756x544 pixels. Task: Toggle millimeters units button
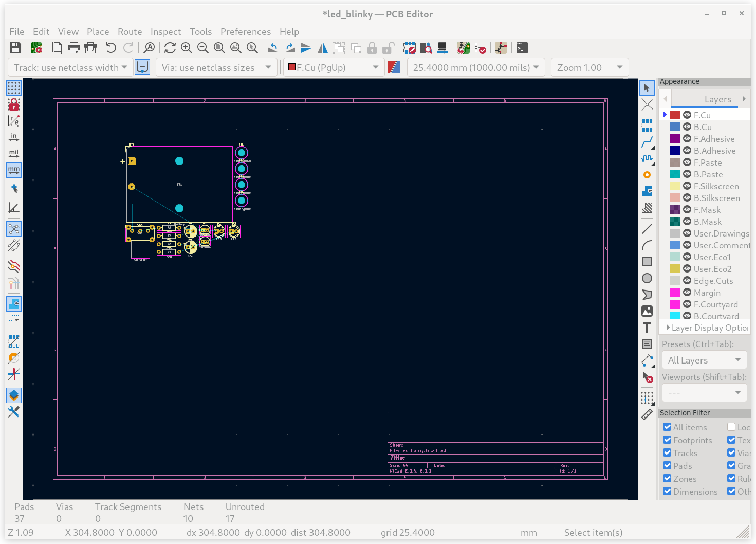tap(14, 170)
